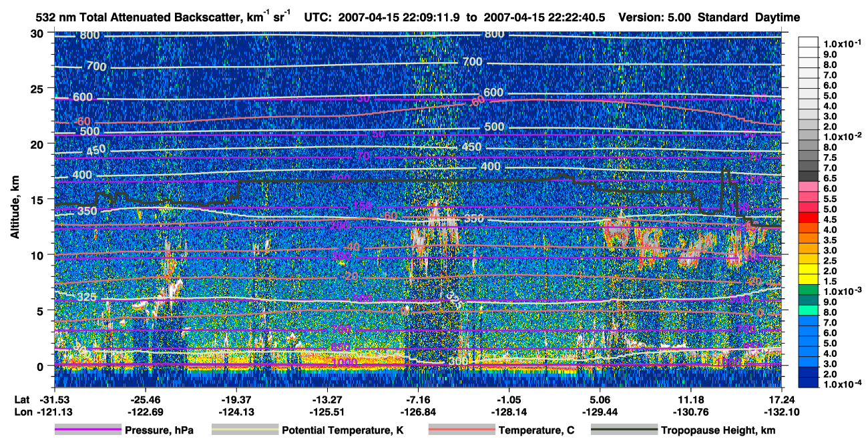Click the dark gray swatch beside 6.5

808,176
